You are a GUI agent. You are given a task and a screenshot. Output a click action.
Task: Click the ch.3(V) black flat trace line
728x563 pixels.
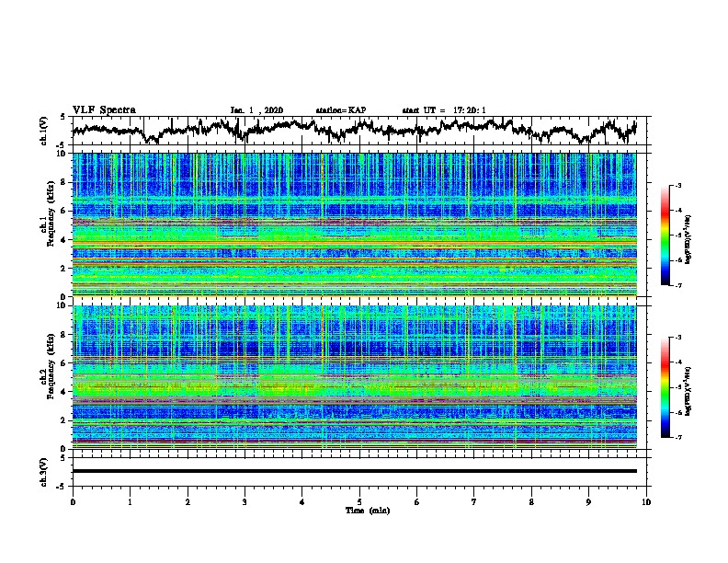click(x=354, y=471)
